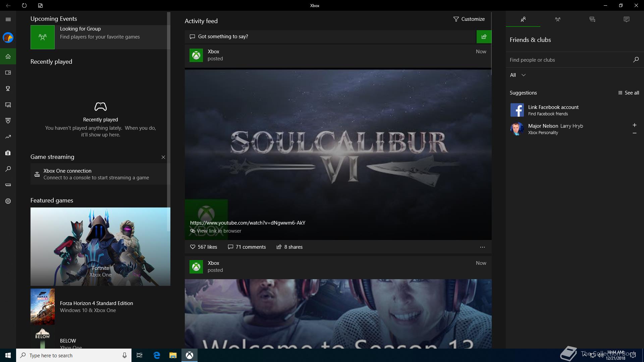Click the Facebook logo icon
The image size is (644, 362).
tap(517, 110)
